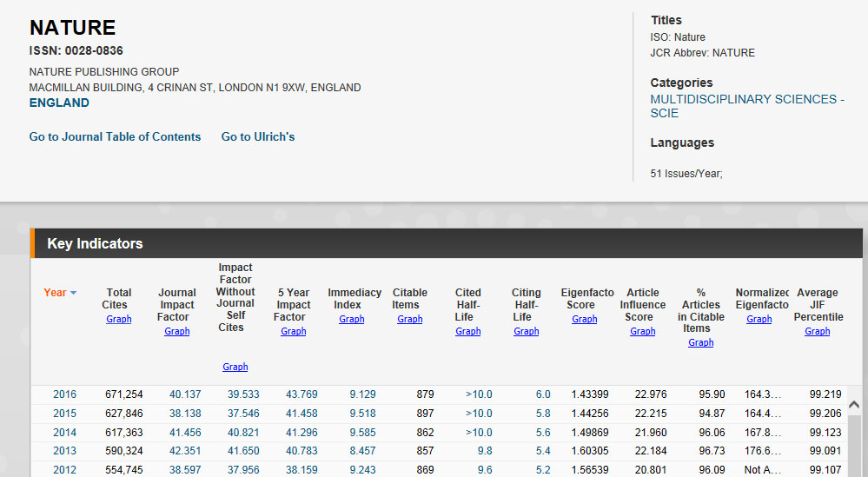
Task: Open 2014 without-self-cites value 40.821
Action: pos(243,433)
